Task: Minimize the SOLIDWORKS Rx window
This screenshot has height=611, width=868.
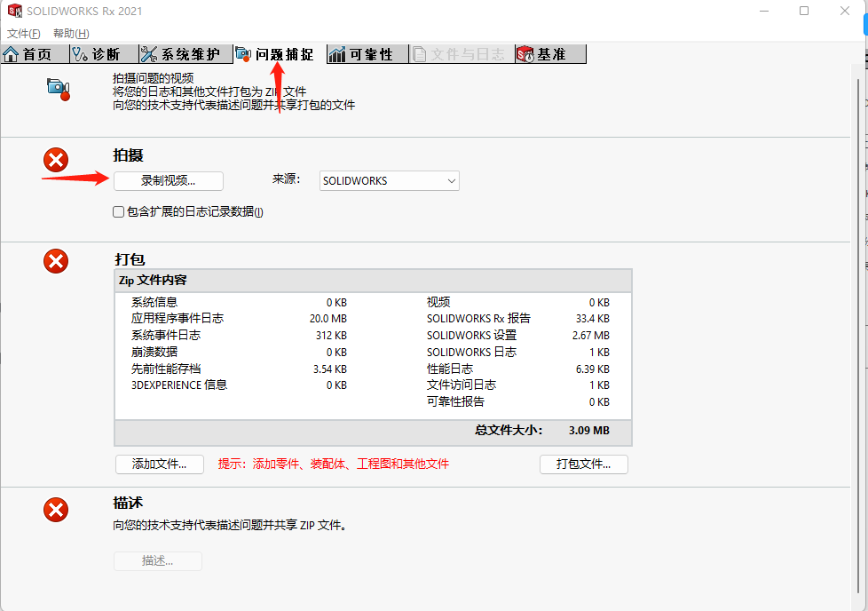Action: tap(764, 11)
